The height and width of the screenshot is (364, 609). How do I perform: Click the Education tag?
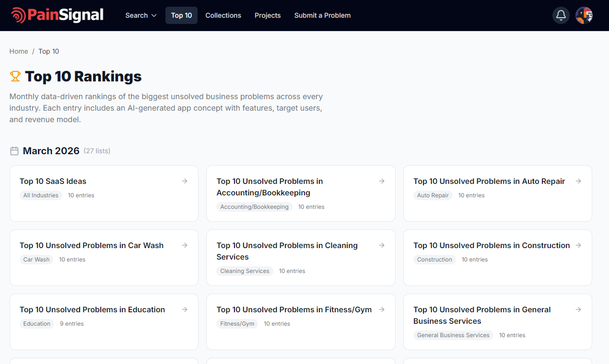(x=37, y=324)
